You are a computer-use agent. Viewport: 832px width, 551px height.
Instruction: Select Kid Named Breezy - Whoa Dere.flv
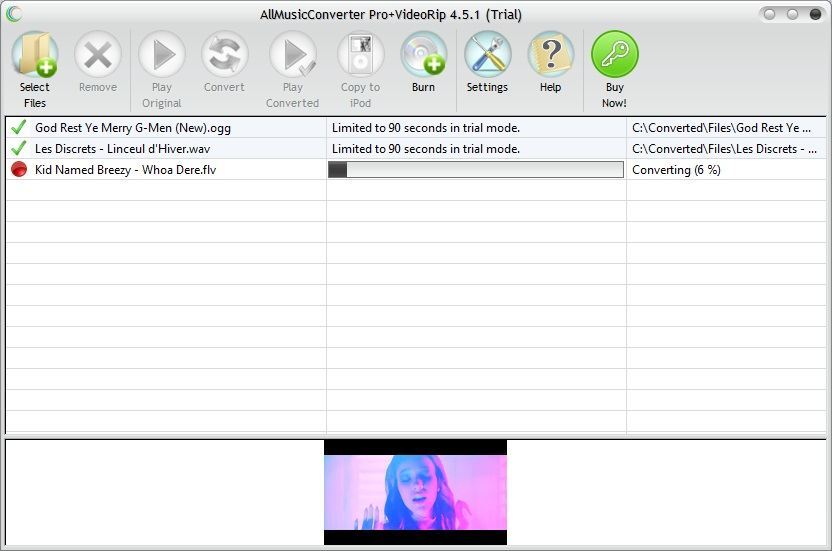click(x=126, y=170)
